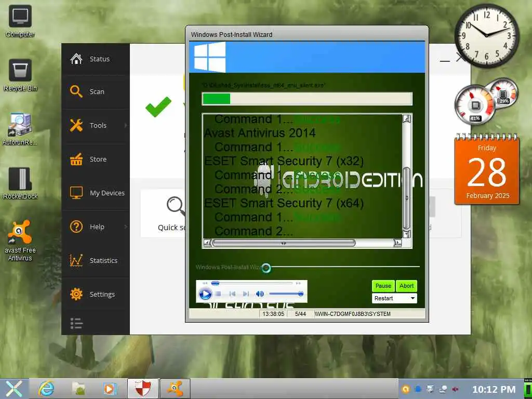532x399 pixels.
Task: Pause the Post-Install Wizard
Action: tap(383, 286)
